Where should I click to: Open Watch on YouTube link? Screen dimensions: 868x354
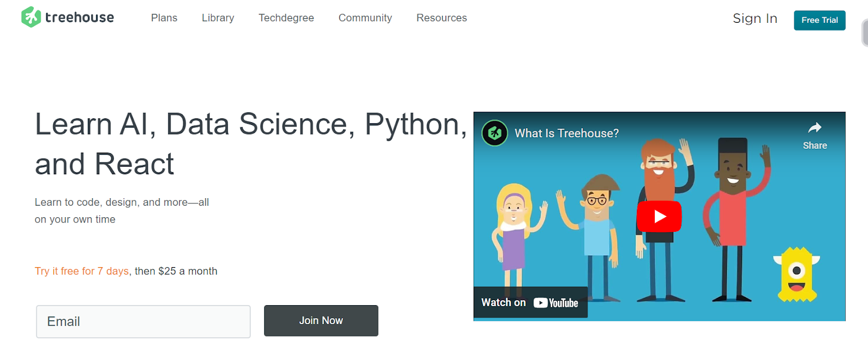click(x=531, y=302)
